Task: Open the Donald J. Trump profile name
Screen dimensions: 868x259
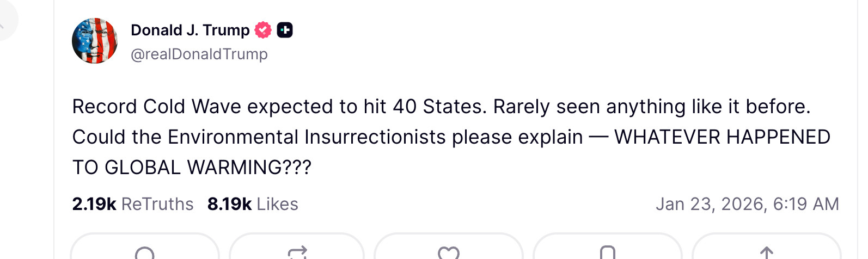Action: coord(190,30)
